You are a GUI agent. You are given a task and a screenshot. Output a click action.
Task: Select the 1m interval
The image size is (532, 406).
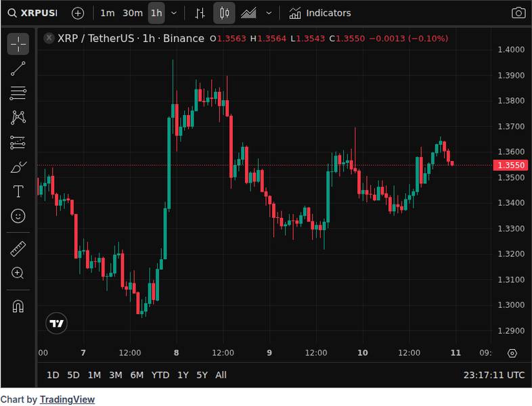107,14
